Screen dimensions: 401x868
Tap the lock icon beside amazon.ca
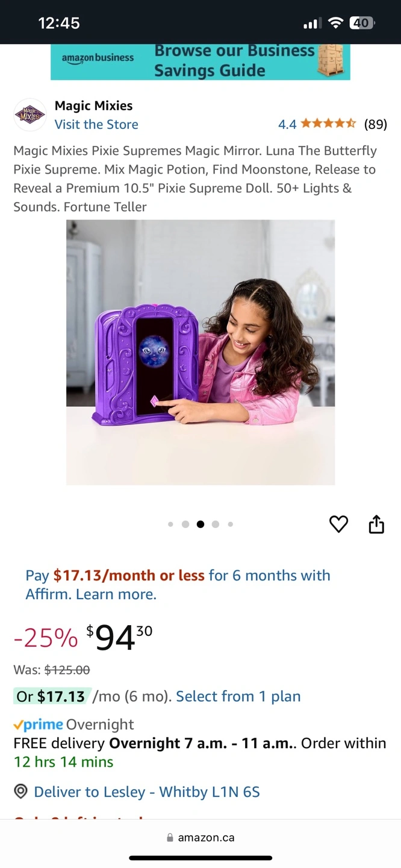[170, 837]
